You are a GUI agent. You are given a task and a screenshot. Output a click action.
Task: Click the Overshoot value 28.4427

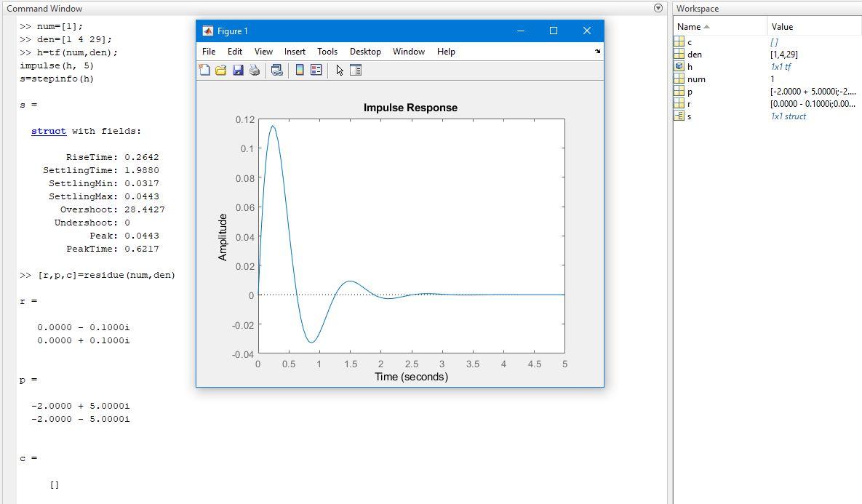tap(145, 209)
